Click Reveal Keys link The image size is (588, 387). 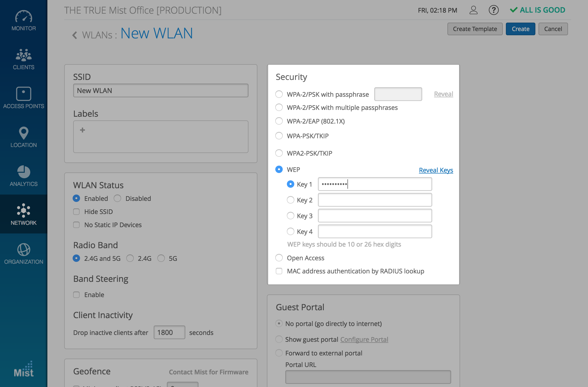436,170
